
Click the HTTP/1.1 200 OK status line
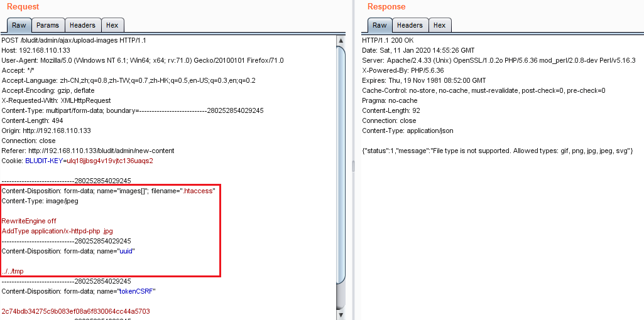tap(388, 40)
